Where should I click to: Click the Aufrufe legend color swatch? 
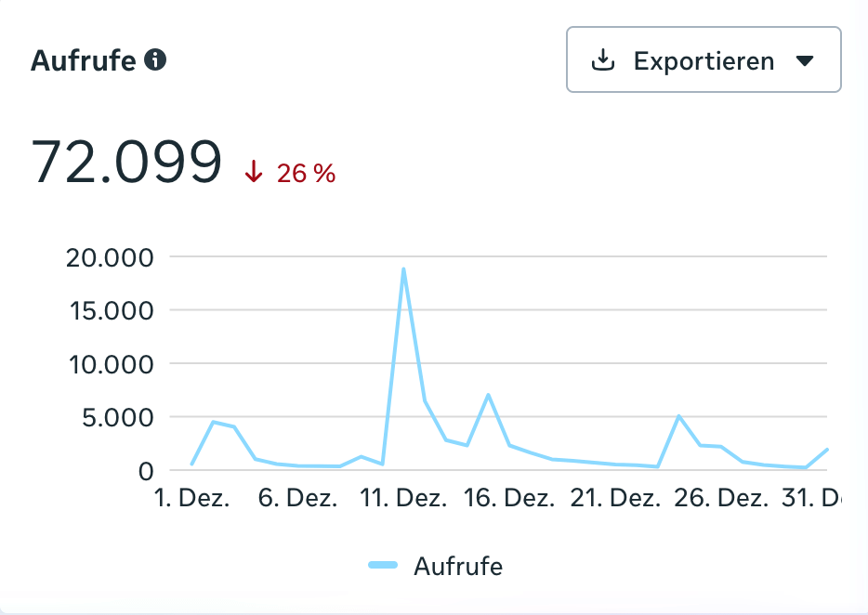pyautogui.click(x=383, y=565)
